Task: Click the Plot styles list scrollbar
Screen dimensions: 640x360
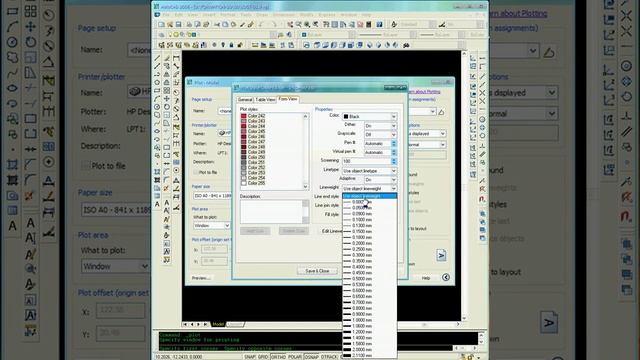Action: click(305, 151)
